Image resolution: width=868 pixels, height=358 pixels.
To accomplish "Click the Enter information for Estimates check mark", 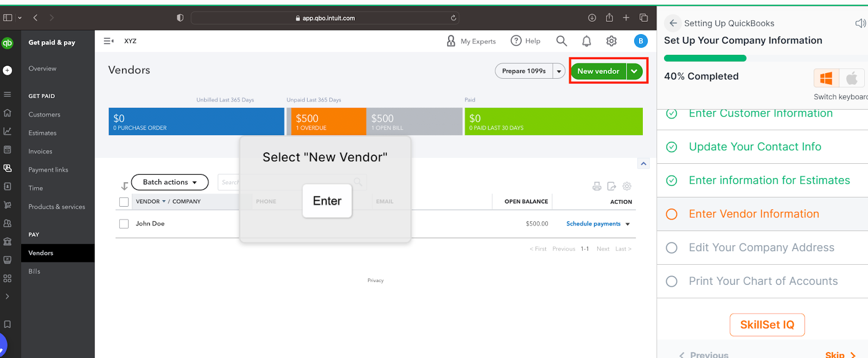I will pyautogui.click(x=672, y=181).
